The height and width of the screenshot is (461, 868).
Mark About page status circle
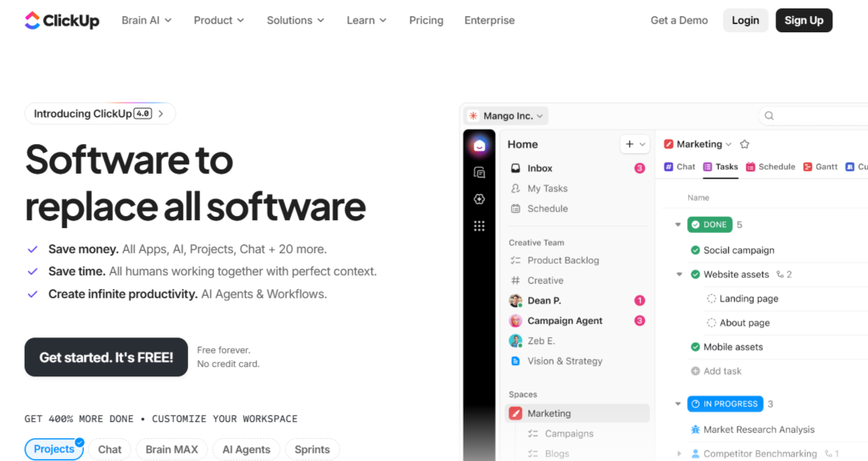pyautogui.click(x=711, y=323)
